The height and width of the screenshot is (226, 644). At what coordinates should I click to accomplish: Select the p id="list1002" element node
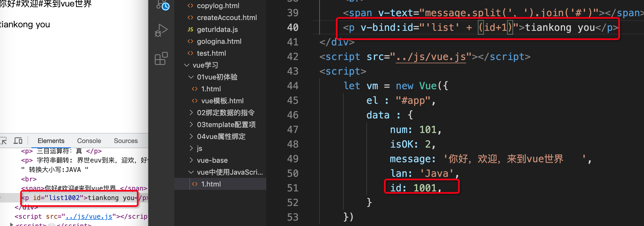tap(85, 198)
